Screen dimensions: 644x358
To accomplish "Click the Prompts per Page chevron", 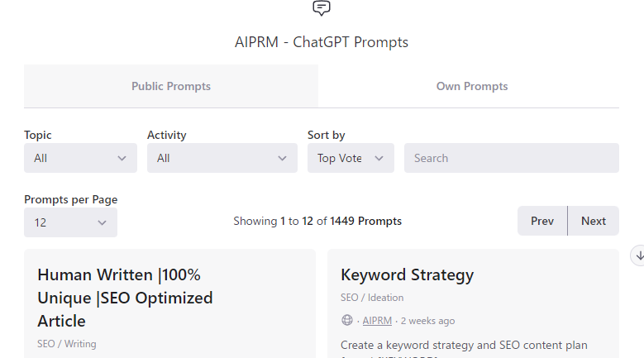I will [x=102, y=222].
